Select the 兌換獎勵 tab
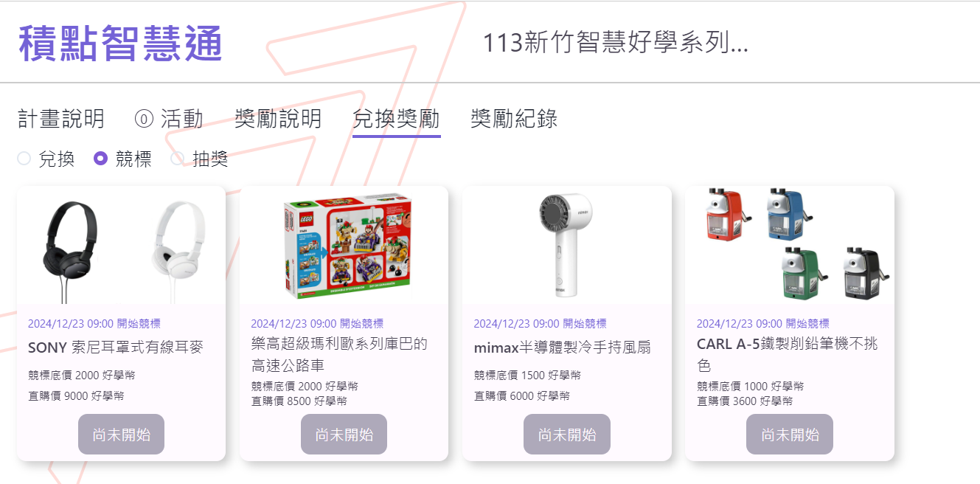 pos(396,119)
